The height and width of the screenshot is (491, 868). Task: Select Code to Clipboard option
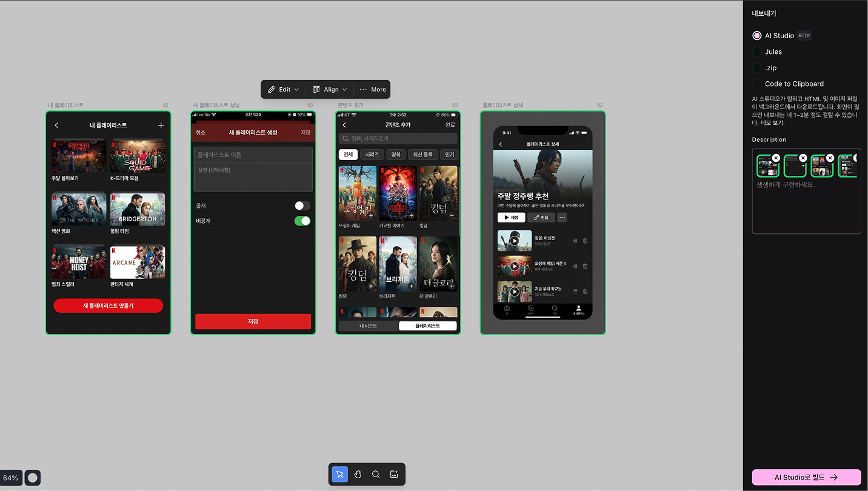pos(757,84)
